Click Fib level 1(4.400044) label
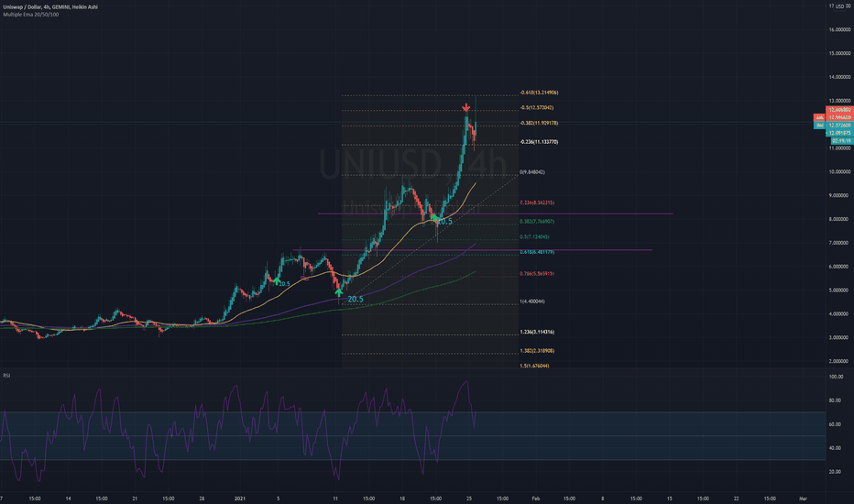The height and width of the screenshot is (504, 854). tap(532, 301)
